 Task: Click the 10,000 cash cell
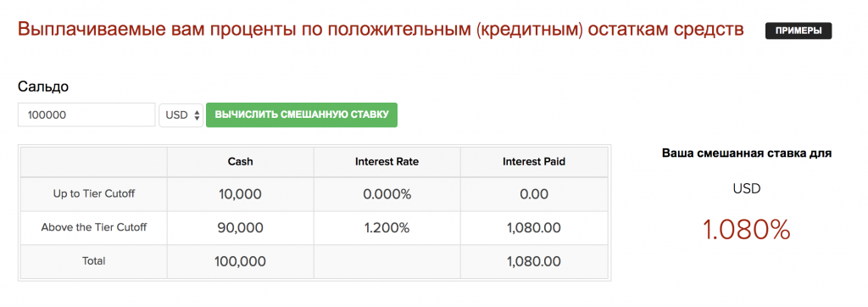[240, 194]
